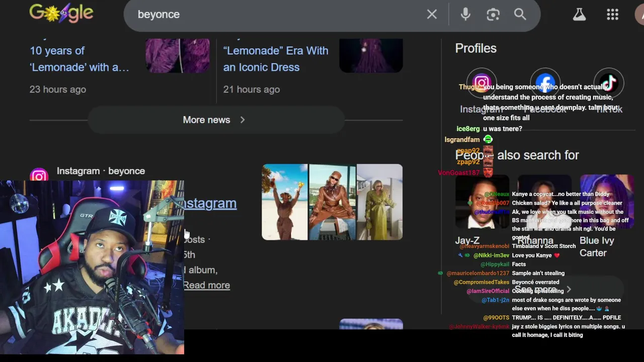Click the Profiles heading
Viewport: 644px width, 362px height.
click(476, 48)
